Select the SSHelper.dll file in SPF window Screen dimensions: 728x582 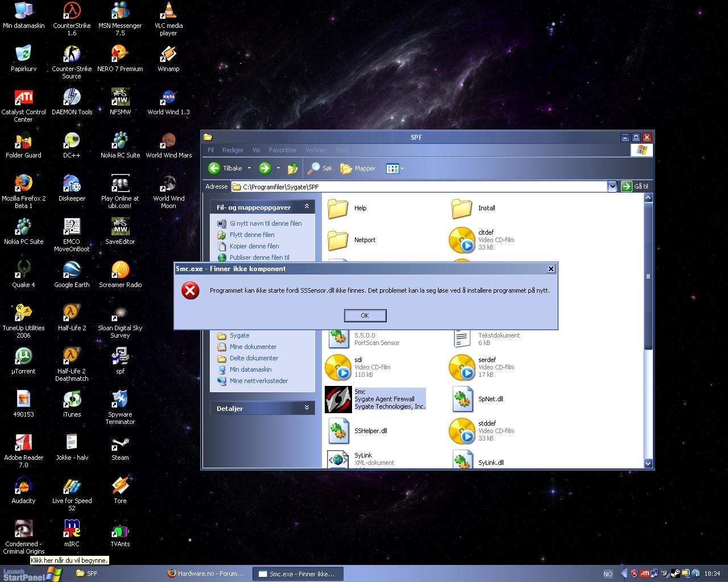coord(358,431)
